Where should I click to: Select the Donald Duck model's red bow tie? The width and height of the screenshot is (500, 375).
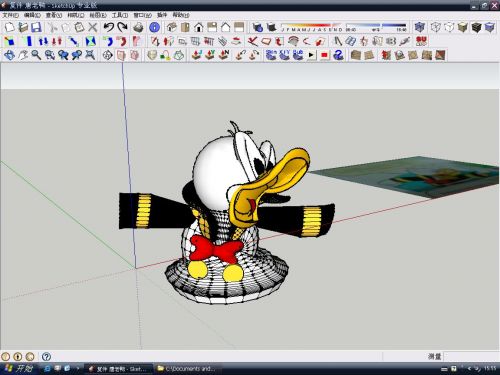click(216, 248)
